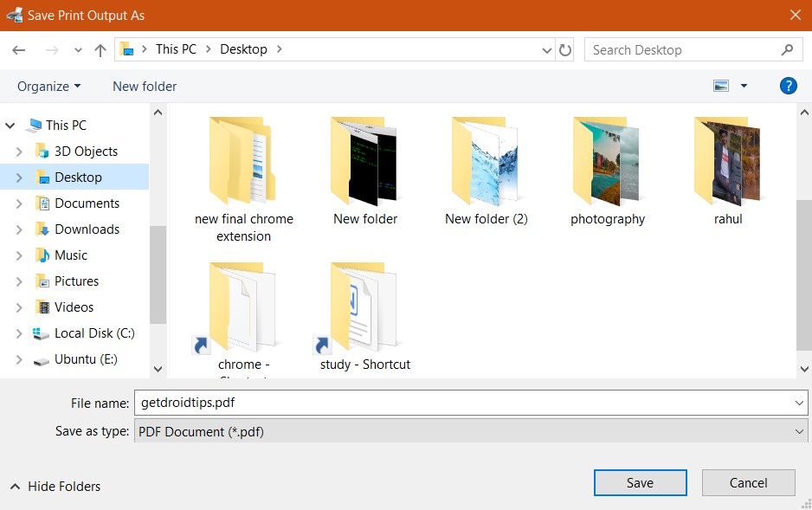Change the view layout icon

point(721,86)
